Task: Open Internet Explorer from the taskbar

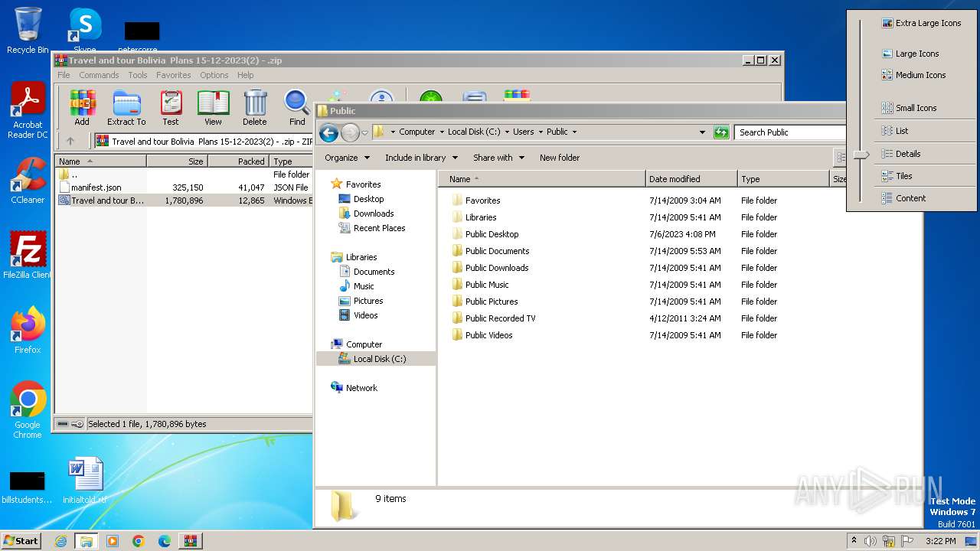Action: click(60, 541)
